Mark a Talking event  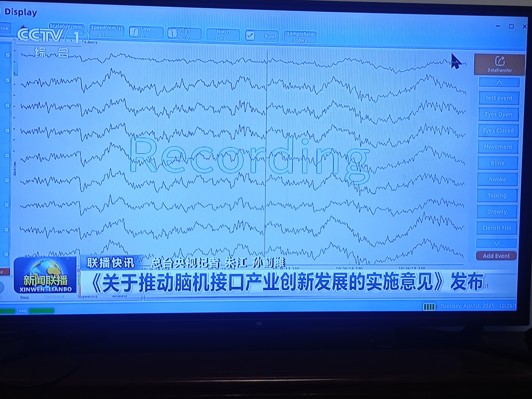coord(497,195)
